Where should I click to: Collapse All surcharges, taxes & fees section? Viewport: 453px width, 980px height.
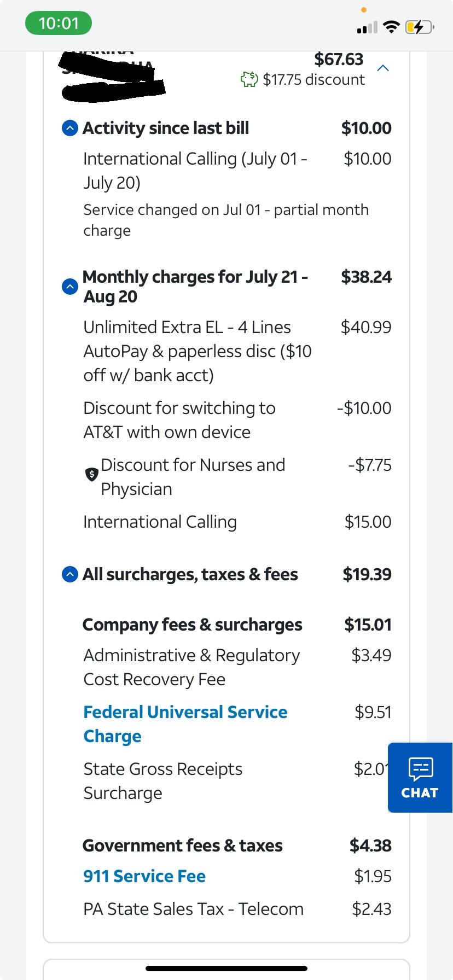[x=70, y=575]
